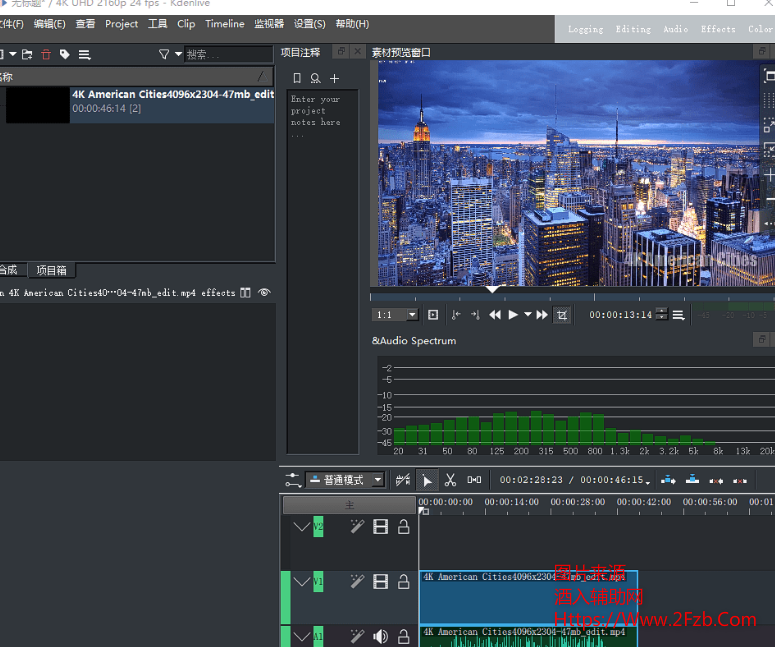Click the tag icon in project bin
This screenshot has width=775, height=647.
tap(65, 54)
